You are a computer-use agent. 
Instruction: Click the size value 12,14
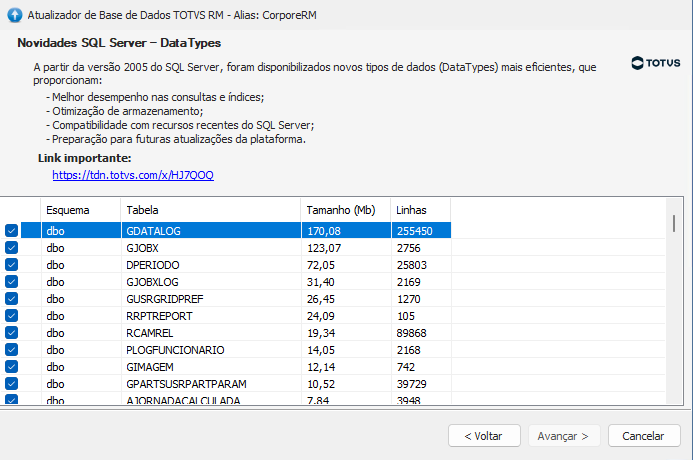click(x=321, y=367)
